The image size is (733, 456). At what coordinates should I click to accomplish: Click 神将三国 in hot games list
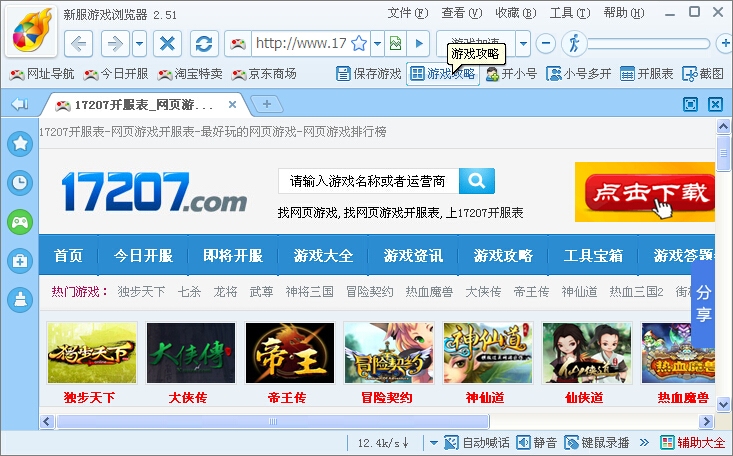click(x=309, y=292)
